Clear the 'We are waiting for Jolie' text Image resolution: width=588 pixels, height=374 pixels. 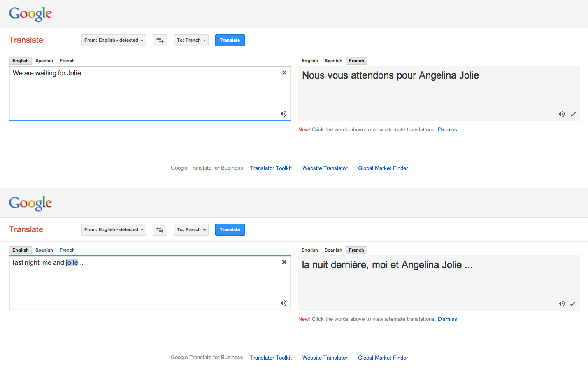[x=284, y=72]
